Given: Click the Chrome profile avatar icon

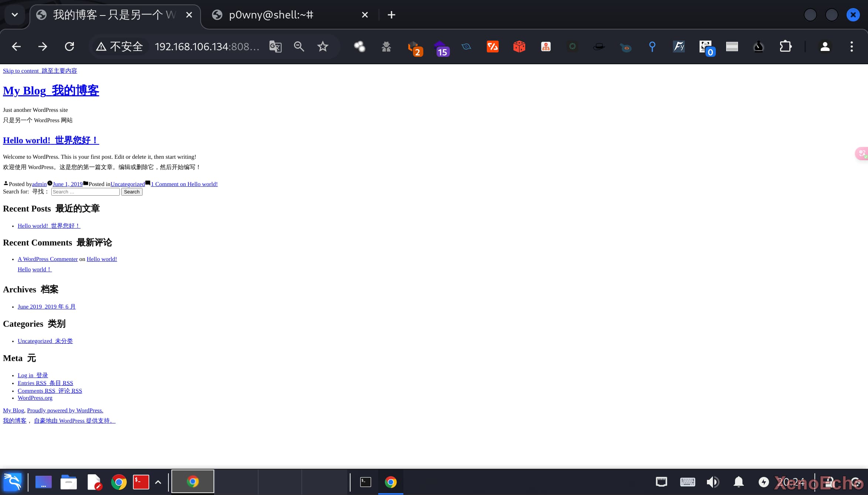Looking at the screenshot, I should click(825, 47).
